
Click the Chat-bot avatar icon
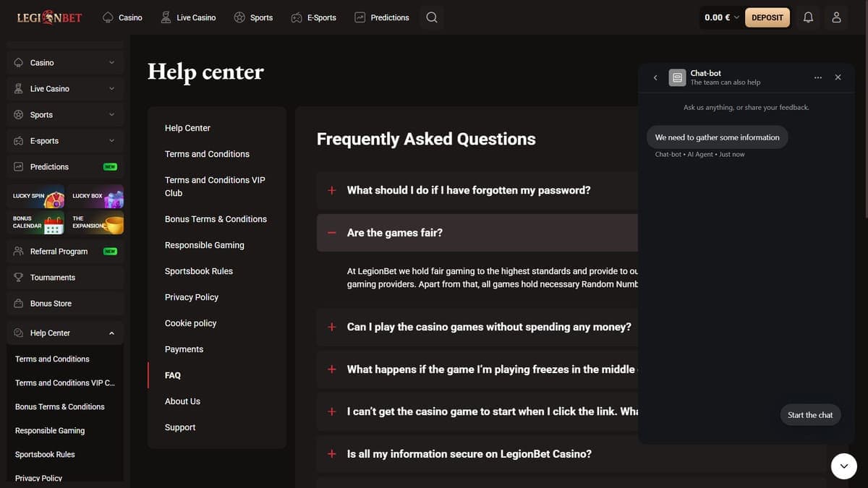[x=677, y=77]
